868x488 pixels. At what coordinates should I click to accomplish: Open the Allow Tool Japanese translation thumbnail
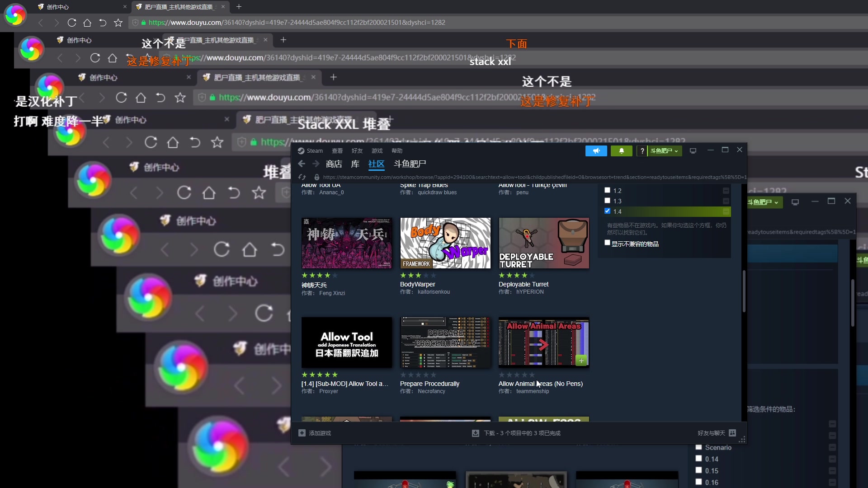[x=347, y=343]
